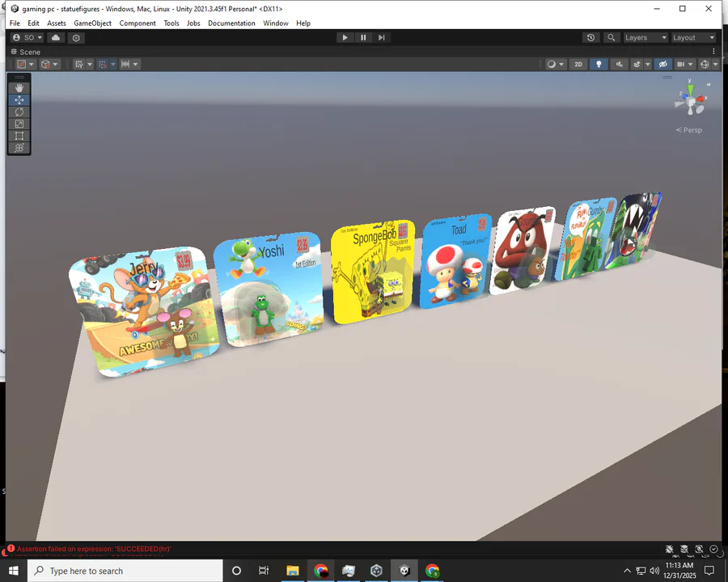Toggle 2D view mode
Screen dimensions: 728x582
(578, 64)
